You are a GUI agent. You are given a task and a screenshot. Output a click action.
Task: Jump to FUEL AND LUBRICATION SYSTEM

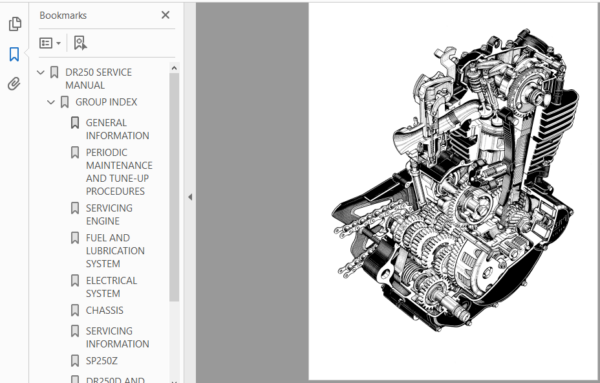(x=115, y=251)
